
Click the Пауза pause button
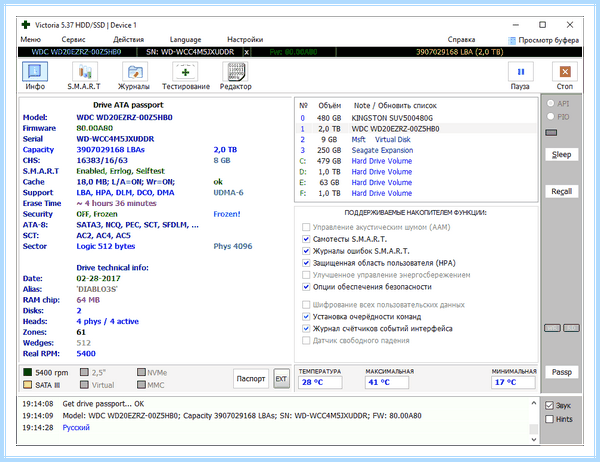520,76
